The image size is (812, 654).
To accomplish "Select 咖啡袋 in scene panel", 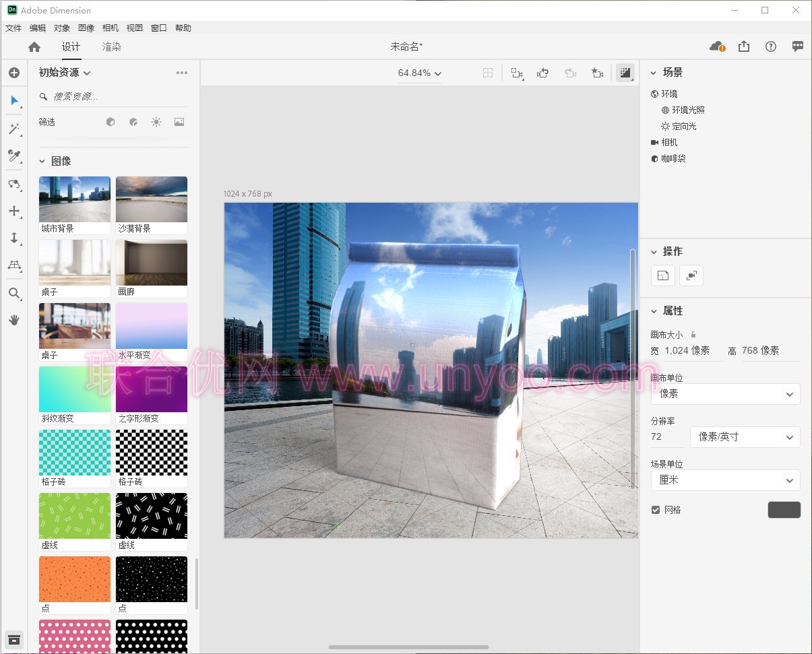I will click(673, 158).
